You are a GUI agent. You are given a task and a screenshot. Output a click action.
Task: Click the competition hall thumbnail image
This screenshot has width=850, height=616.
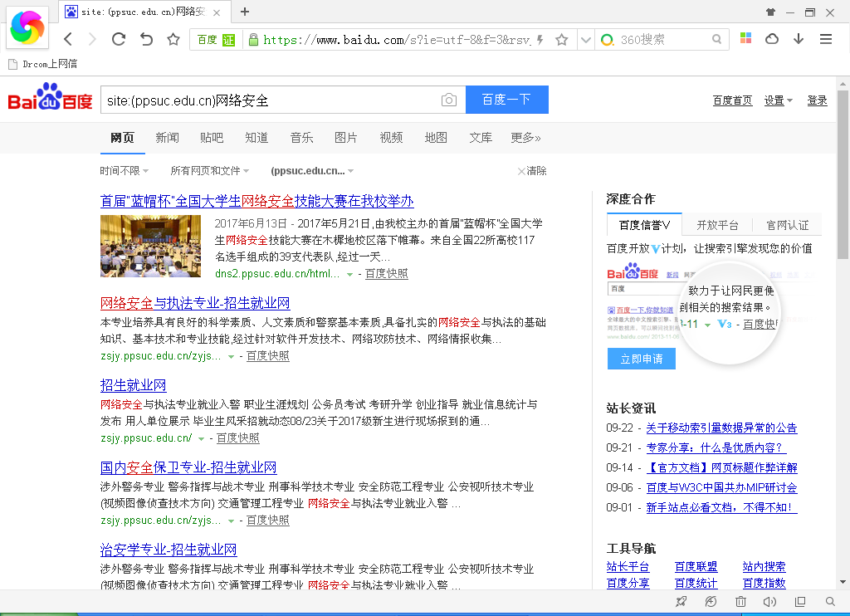151,247
